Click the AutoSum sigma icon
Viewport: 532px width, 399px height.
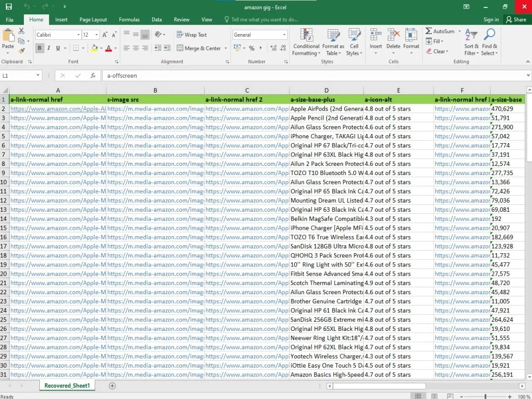pos(429,31)
